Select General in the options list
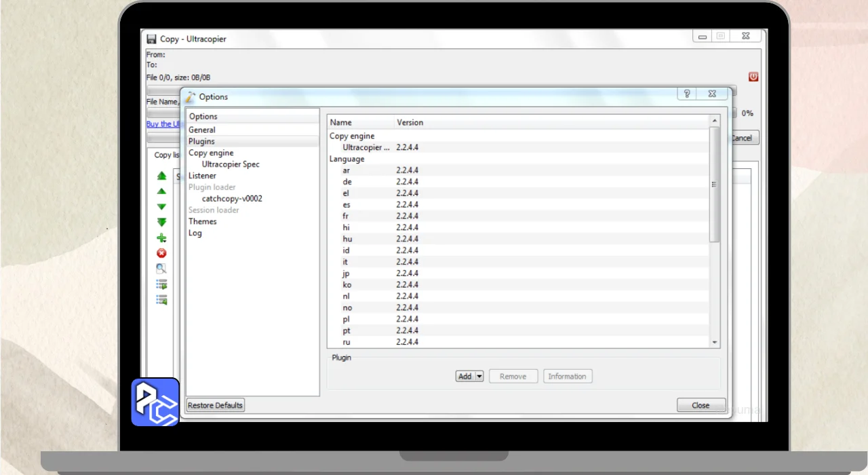Screen dimensions: 868x475 coord(202,130)
